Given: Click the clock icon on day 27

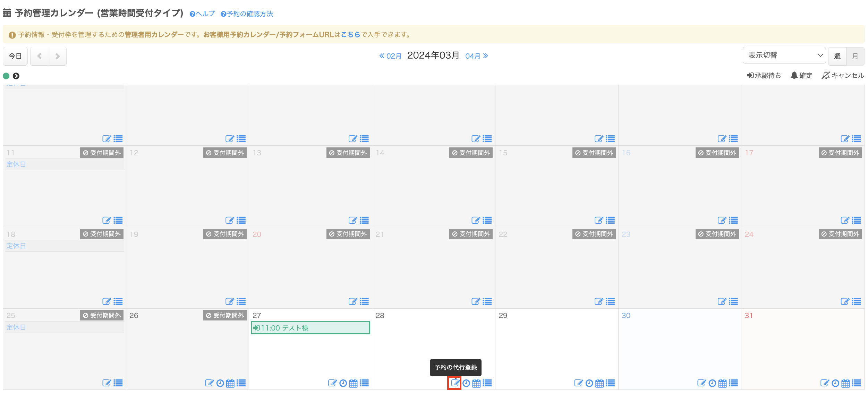Looking at the screenshot, I should pyautogui.click(x=343, y=383).
